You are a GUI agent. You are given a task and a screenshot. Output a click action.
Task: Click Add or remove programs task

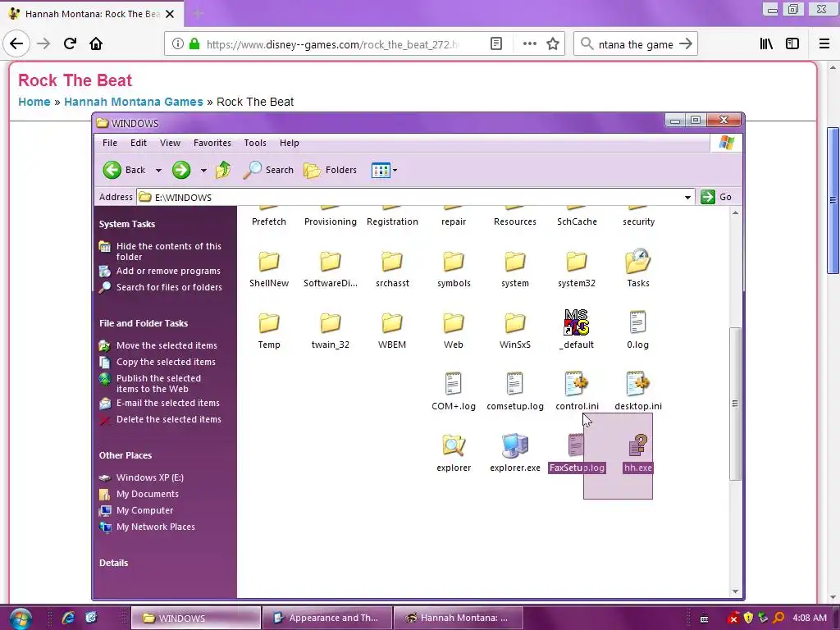[160, 271]
